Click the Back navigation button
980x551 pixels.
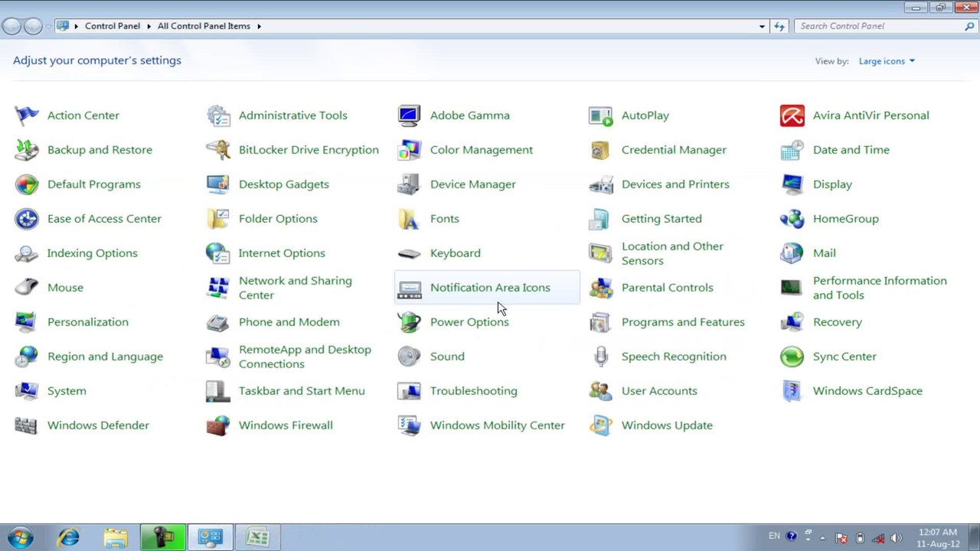11,26
